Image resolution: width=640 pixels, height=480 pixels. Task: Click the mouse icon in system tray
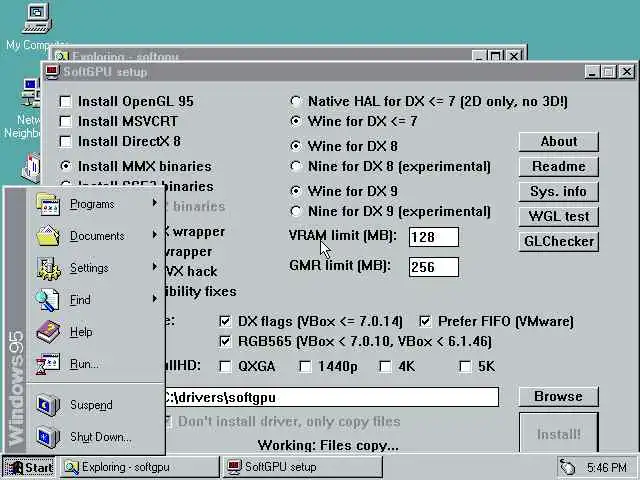point(567,467)
